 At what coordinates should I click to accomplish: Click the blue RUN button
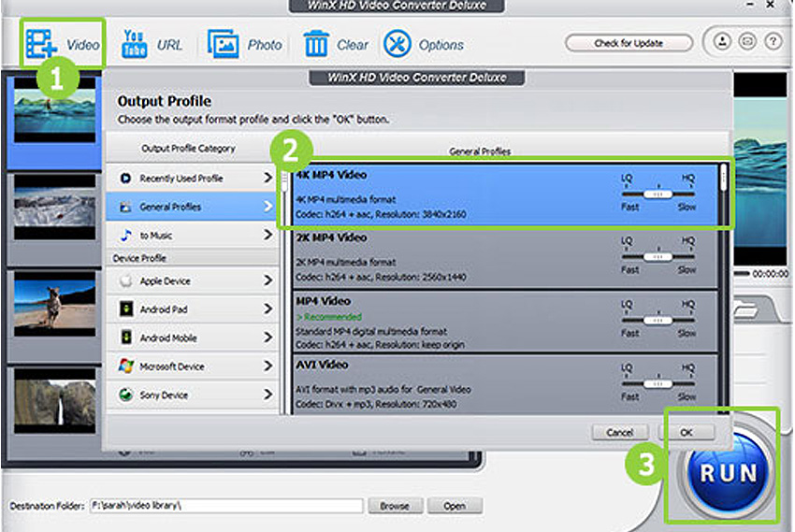(729, 473)
